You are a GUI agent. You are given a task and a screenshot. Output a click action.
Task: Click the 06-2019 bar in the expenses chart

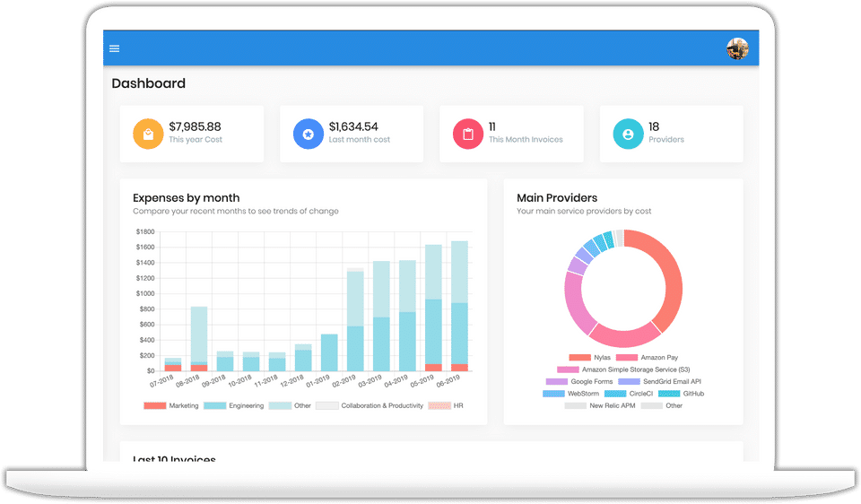459,306
